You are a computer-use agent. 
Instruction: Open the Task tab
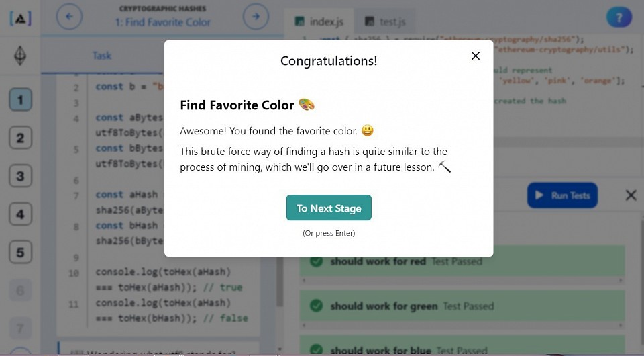102,56
